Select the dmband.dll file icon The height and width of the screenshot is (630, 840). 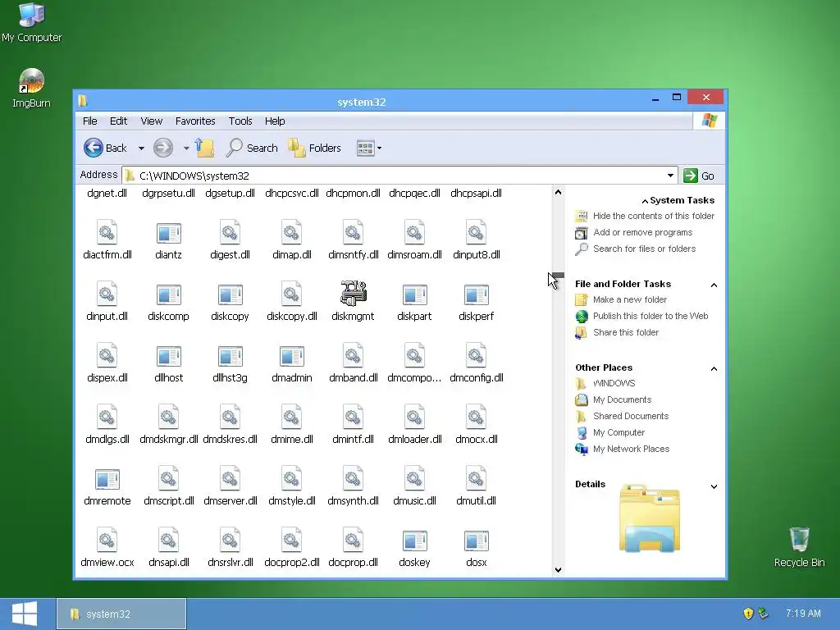point(353,355)
